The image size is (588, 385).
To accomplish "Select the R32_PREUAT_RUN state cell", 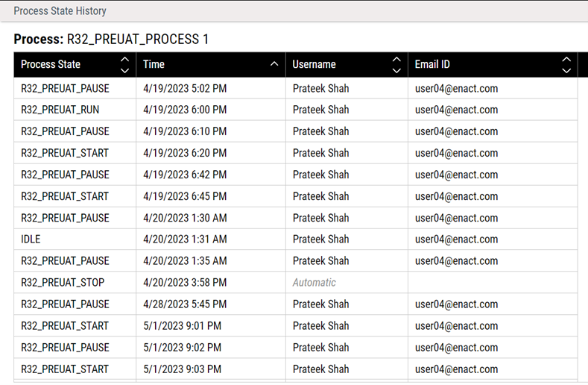I will coord(60,110).
